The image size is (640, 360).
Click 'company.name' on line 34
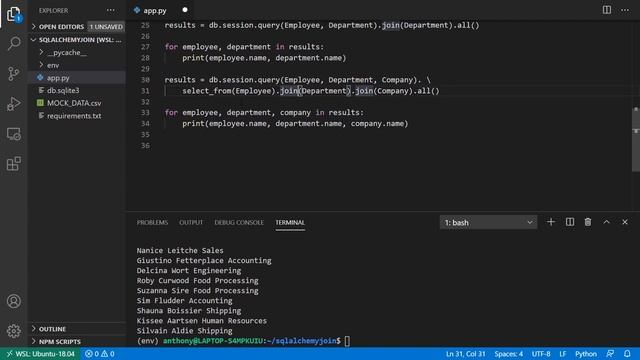pos(377,124)
